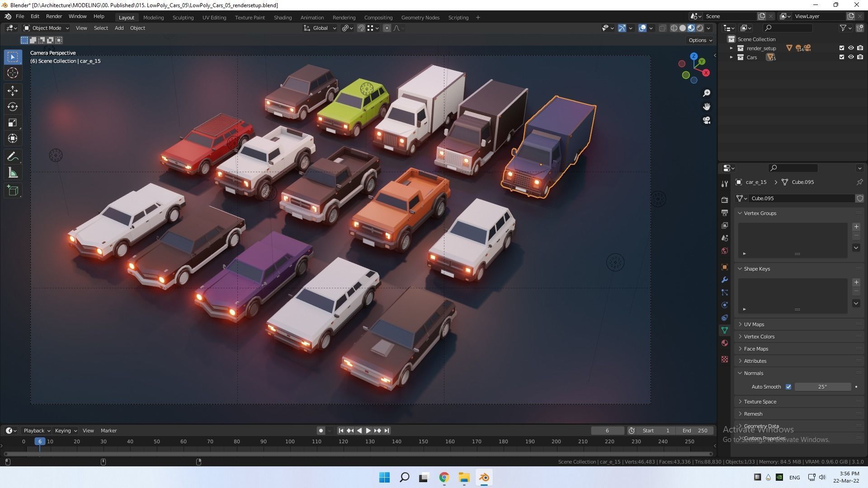Switch to the Shading workspace tab

click(283, 18)
